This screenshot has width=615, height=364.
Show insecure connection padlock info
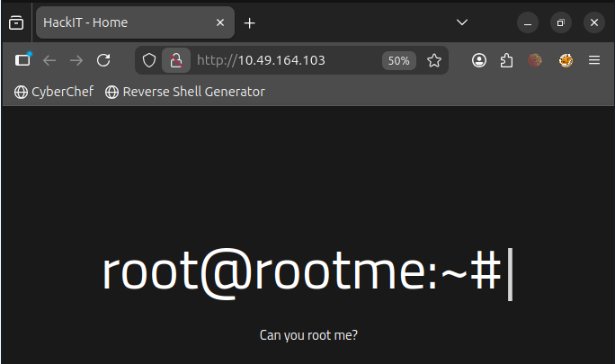[x=176, y=60]
